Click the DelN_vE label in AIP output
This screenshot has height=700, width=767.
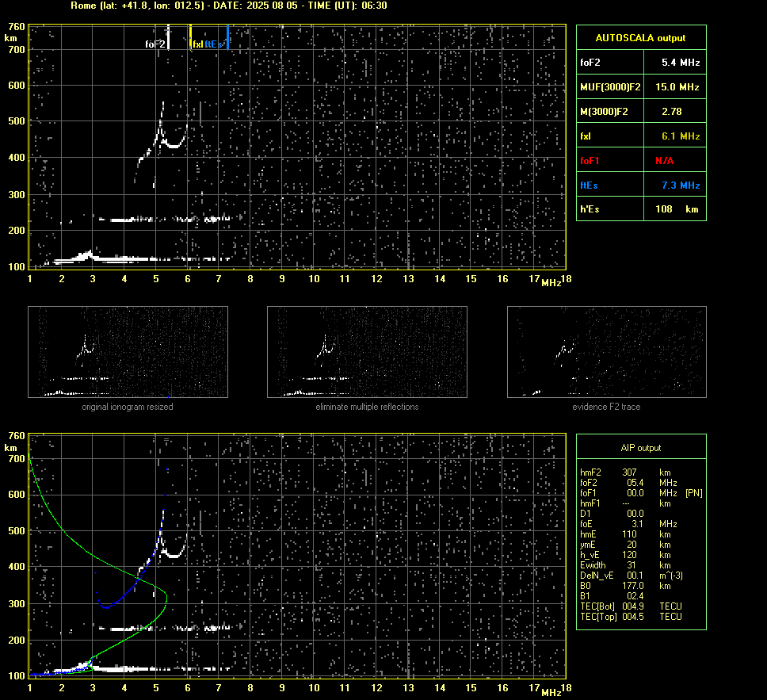597,576
